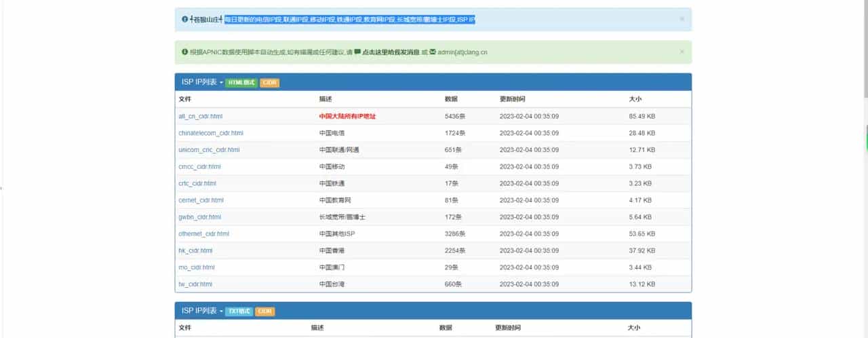Click the info icon in the green alert

click(x=184, y=52)
